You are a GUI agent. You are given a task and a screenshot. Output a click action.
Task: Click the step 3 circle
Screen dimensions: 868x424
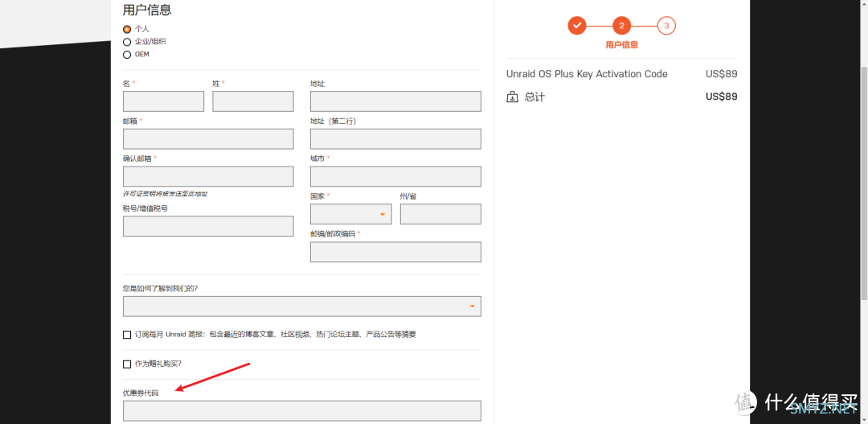tap(666, 26)
